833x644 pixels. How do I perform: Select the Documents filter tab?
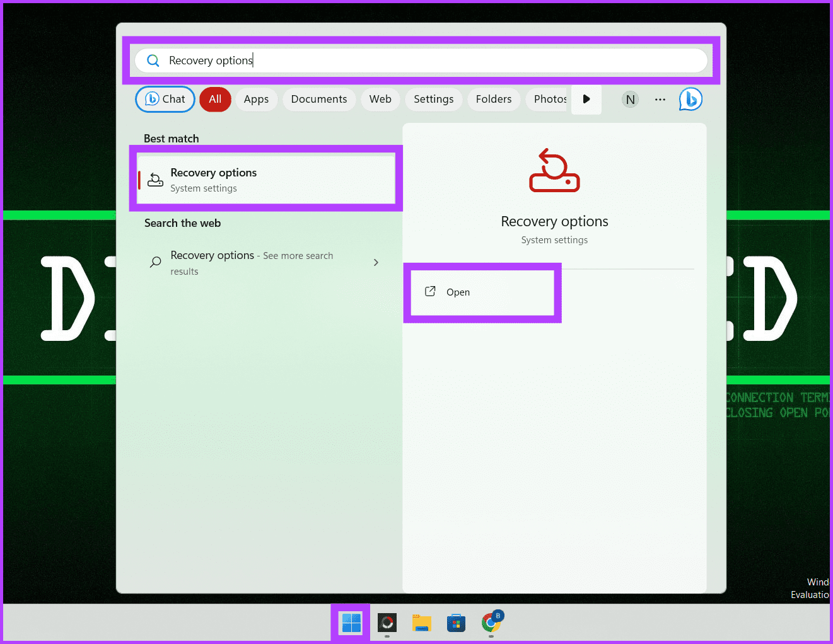click(x=319, y=100)
